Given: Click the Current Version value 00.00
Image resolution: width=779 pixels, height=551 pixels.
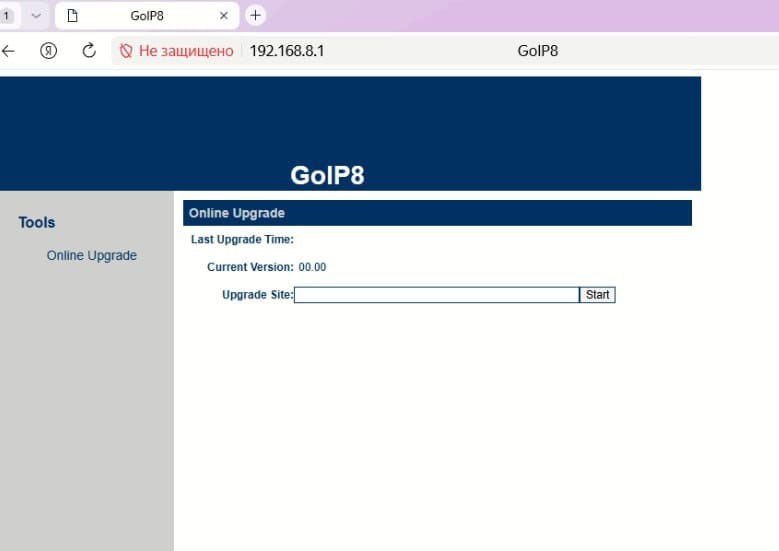Looking at the screenshot, I should point(312,268).
